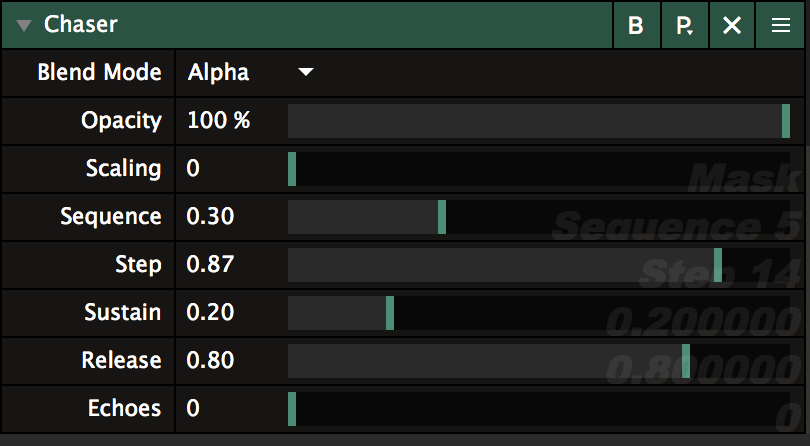Remove the Chaser effect with X icon
The width and height of the screenshot is (810, 446).
(732, 26)
